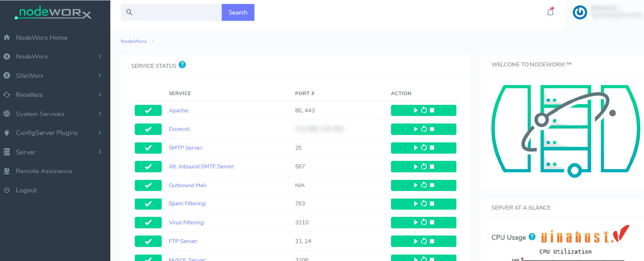Toggle the Dovecot status checkmark

pos(148,129)
